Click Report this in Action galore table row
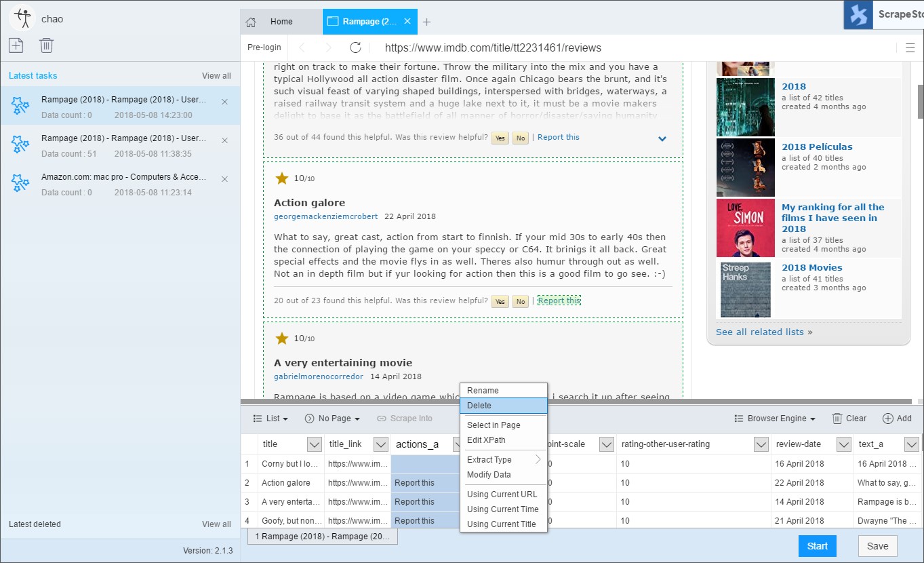The image size is (924, 563). pyautogui.click(x=414, y=483)
